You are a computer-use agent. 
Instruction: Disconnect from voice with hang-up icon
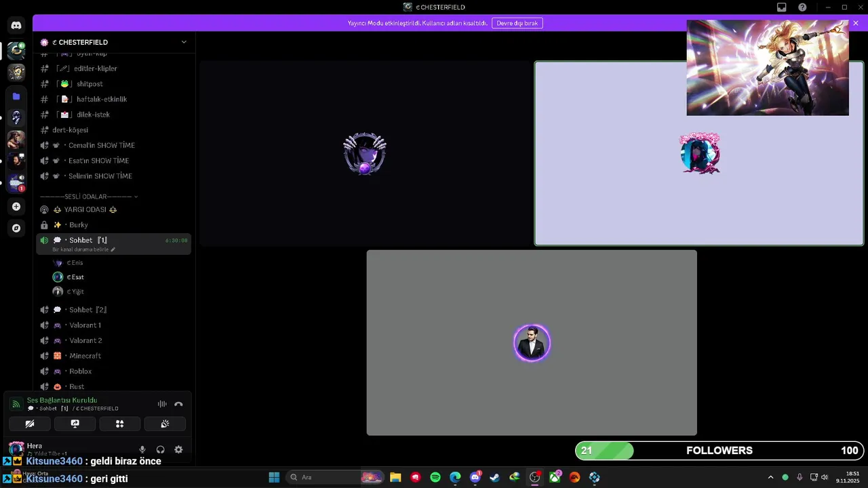[x=178, y=404]
